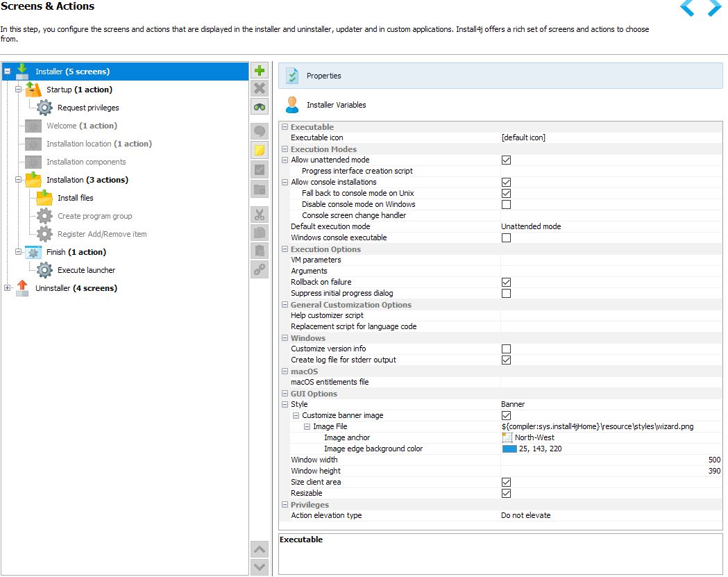
Task: Toggle Allow unattended mode checkbox
Action: pyautogui.click(x=506, y=160)
